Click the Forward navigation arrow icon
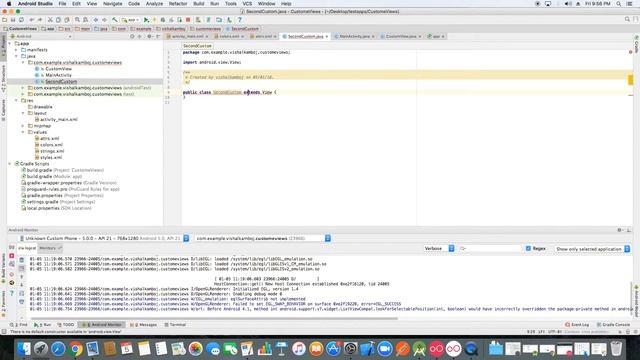Screen dimensions: 640x360 (104, 20)
